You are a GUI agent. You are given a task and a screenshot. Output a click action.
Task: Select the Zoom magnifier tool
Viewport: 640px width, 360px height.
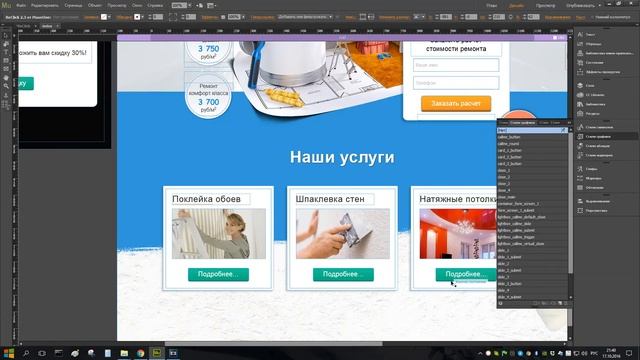click(x=6, y=86)
